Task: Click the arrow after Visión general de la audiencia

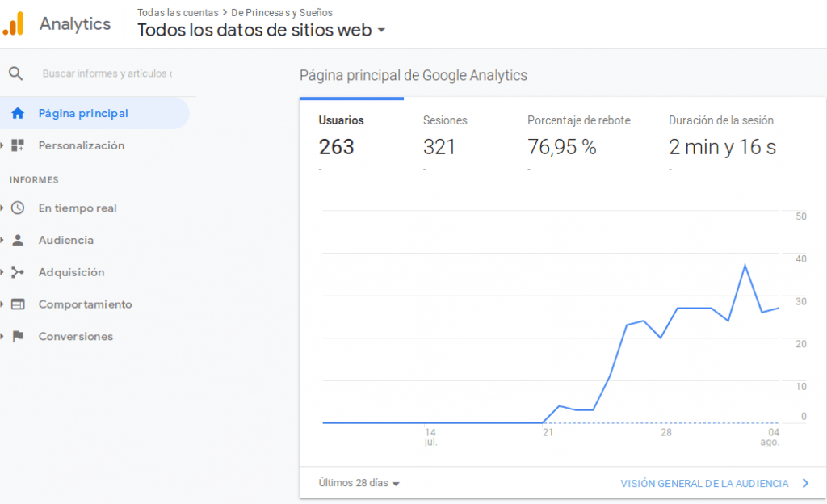Action: coord(805,483)
